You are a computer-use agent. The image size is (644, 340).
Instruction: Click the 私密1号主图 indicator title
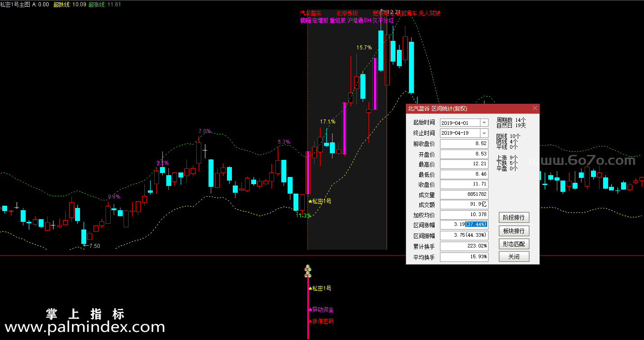15,4
